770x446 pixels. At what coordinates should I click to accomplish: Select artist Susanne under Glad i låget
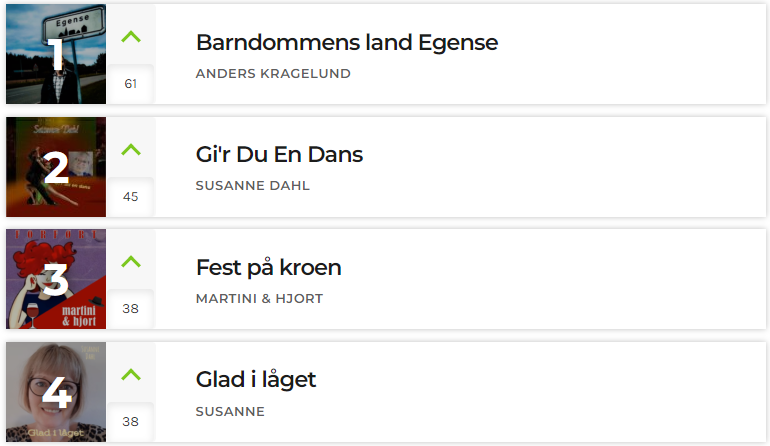(230, 412)
